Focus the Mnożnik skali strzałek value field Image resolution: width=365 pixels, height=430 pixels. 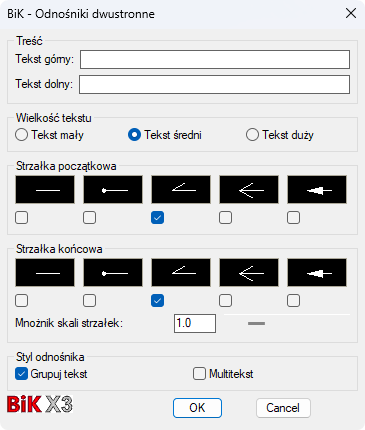tap(195, 323)
